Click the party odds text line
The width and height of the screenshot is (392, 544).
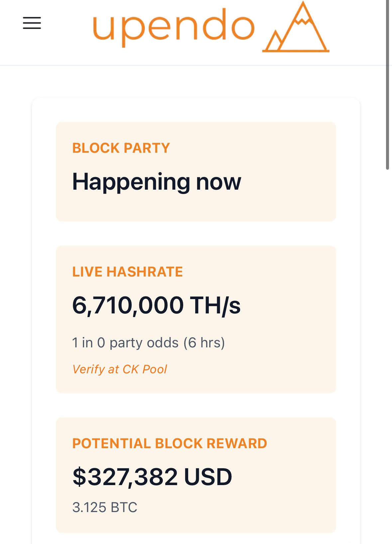coord(148,343)
